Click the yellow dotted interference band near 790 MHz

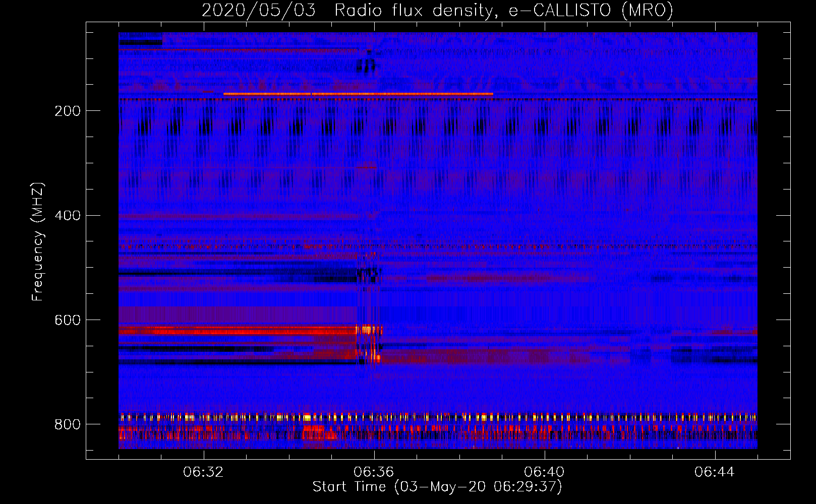(438, 417)
